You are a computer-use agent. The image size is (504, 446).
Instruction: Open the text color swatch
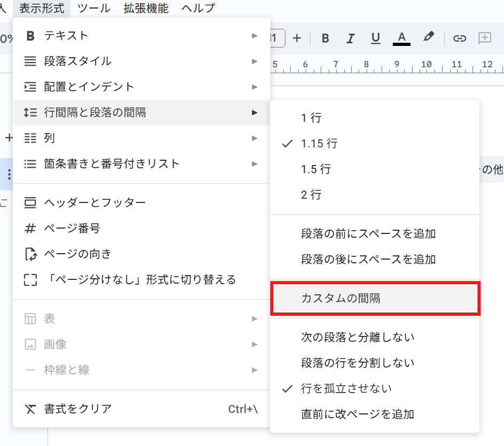(x=401, y=38)
